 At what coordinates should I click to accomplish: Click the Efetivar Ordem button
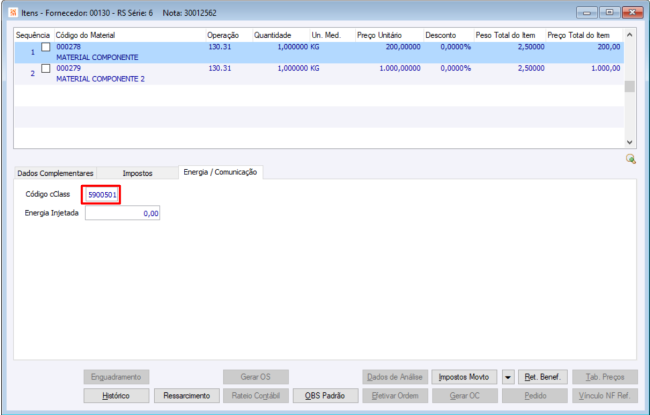click(x=395, y=396)
